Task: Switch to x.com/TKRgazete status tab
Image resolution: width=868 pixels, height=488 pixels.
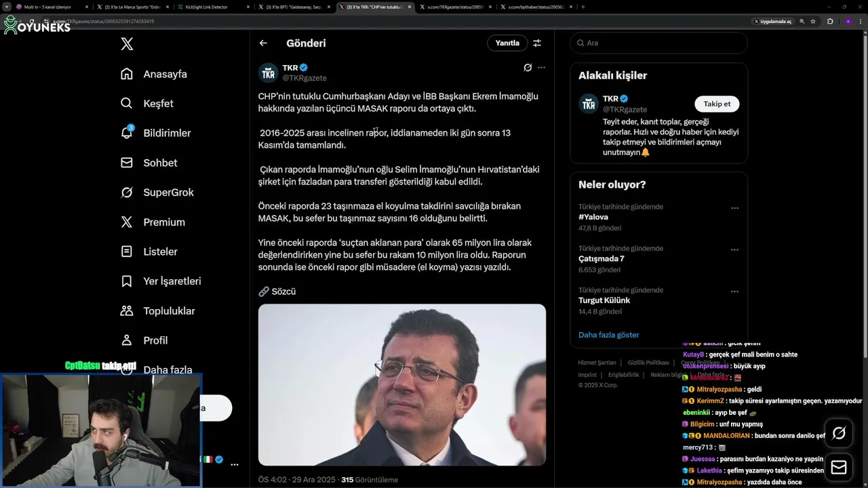Action: click(x=454, y=7)
